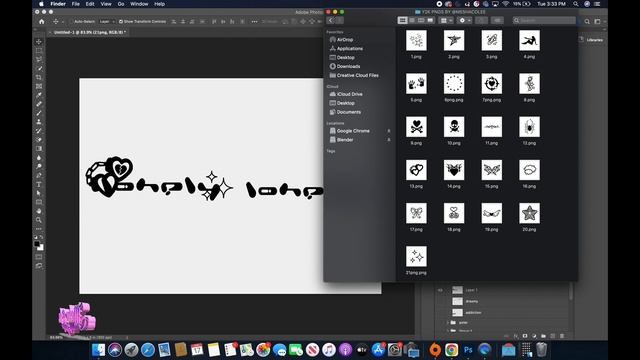640x360 pixels.
Task: Select the Lasso tool
Action: pos(39,60)
